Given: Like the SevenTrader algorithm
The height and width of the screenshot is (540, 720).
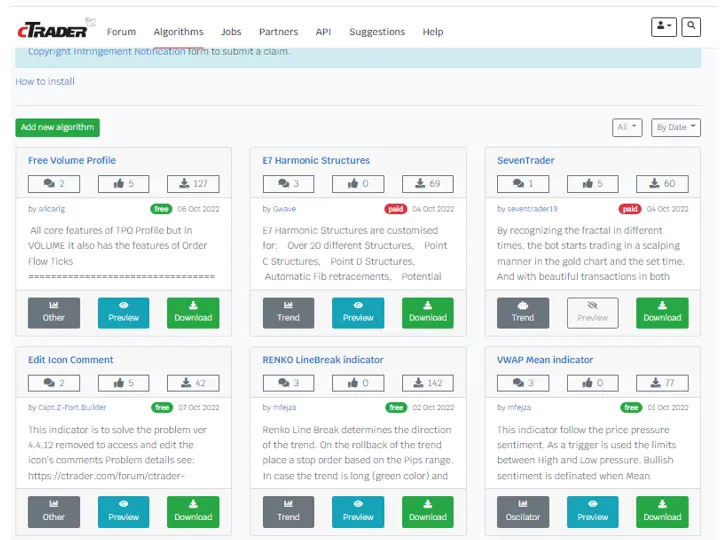Looking at the screenshot, I should [x=593, y=184].
